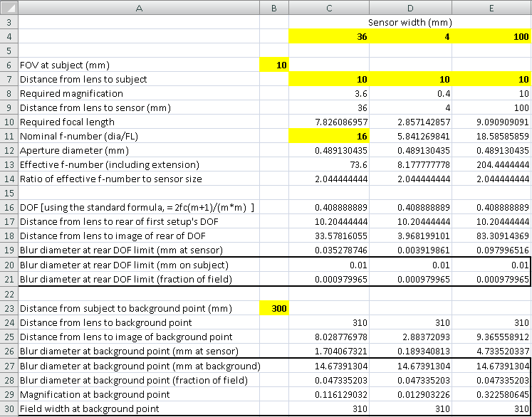Select column E header
The height and width of the screenshot is (417, 532).
click(492, 8)
